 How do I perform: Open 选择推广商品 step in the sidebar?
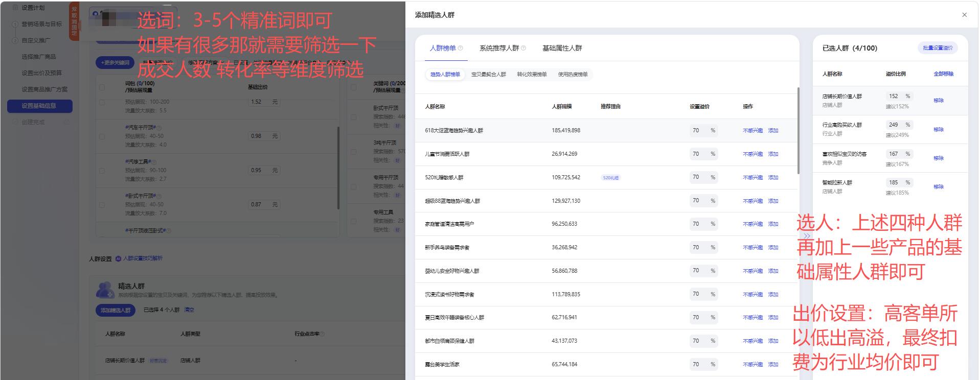pyautogui.click(x=39, y=57)
